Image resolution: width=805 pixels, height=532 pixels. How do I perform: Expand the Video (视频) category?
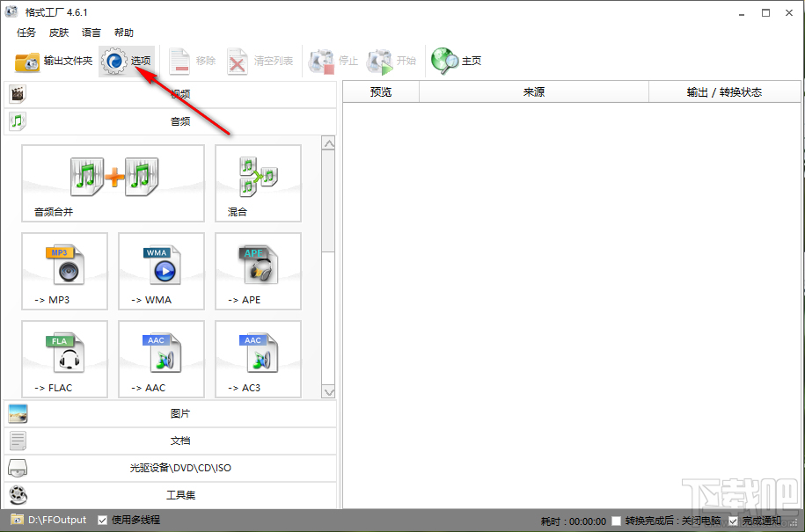click(171, 94)
